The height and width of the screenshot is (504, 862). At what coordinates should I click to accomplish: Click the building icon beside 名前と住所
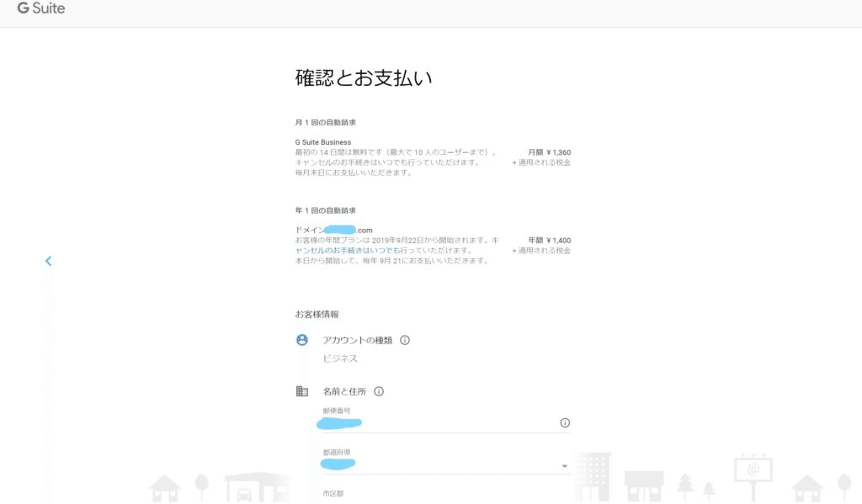point(302,390)
